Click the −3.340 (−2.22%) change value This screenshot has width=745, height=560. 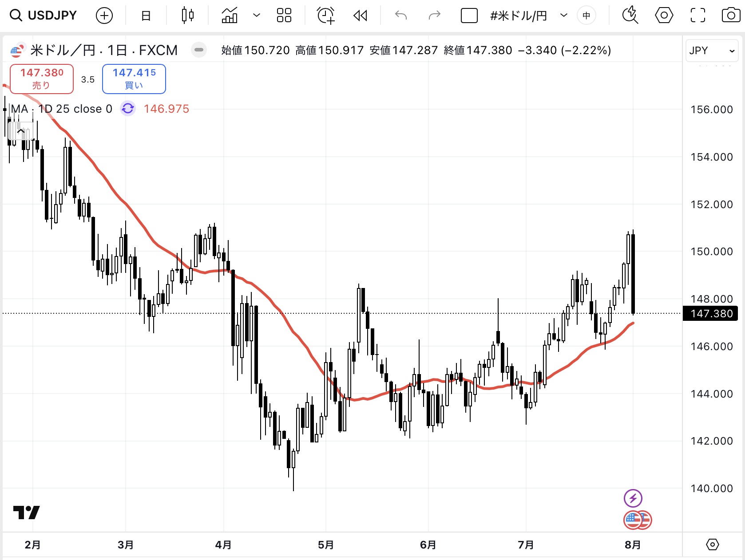pos(564,50)
